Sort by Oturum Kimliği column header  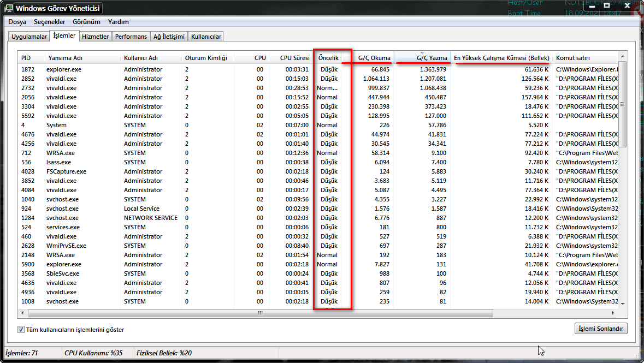208,58
